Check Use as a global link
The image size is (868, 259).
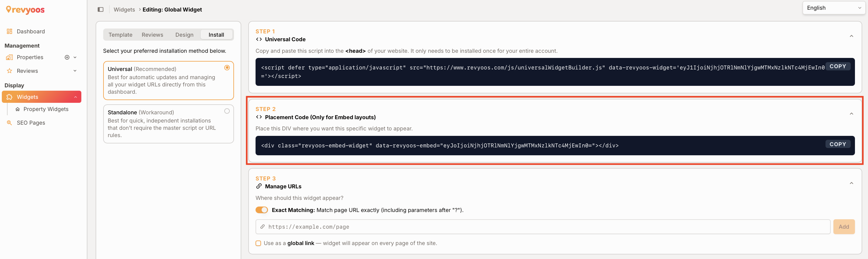258,243
